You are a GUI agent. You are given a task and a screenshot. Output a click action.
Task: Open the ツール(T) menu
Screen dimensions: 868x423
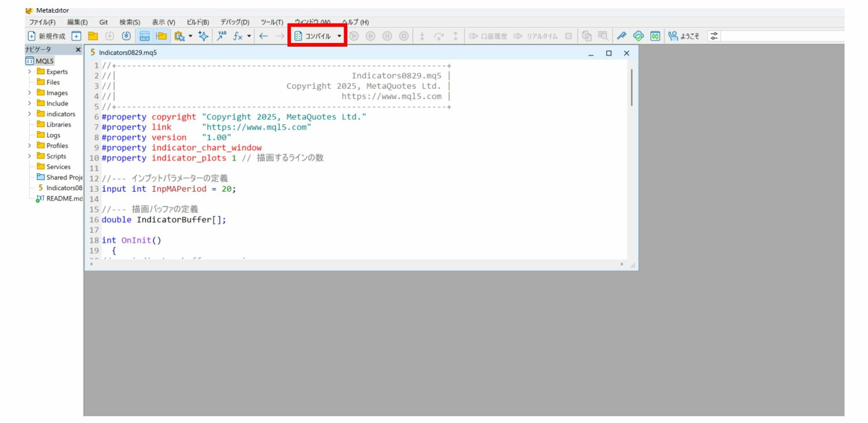tap(272, 22)
